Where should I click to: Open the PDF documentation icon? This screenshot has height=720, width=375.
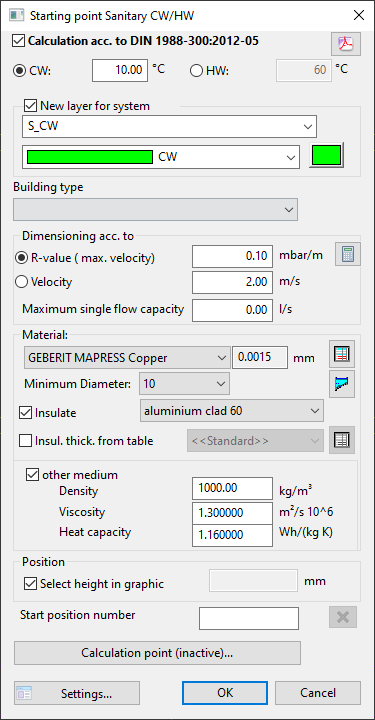tap(346, 44)
